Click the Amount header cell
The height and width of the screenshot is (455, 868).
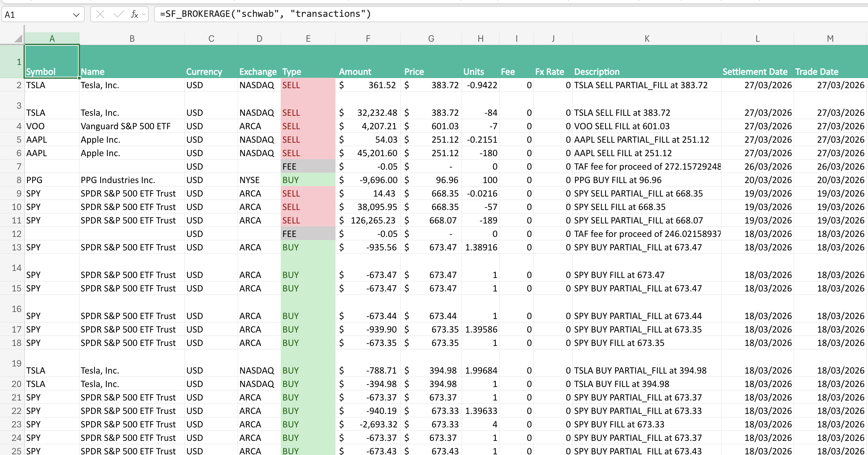(368, 62)
